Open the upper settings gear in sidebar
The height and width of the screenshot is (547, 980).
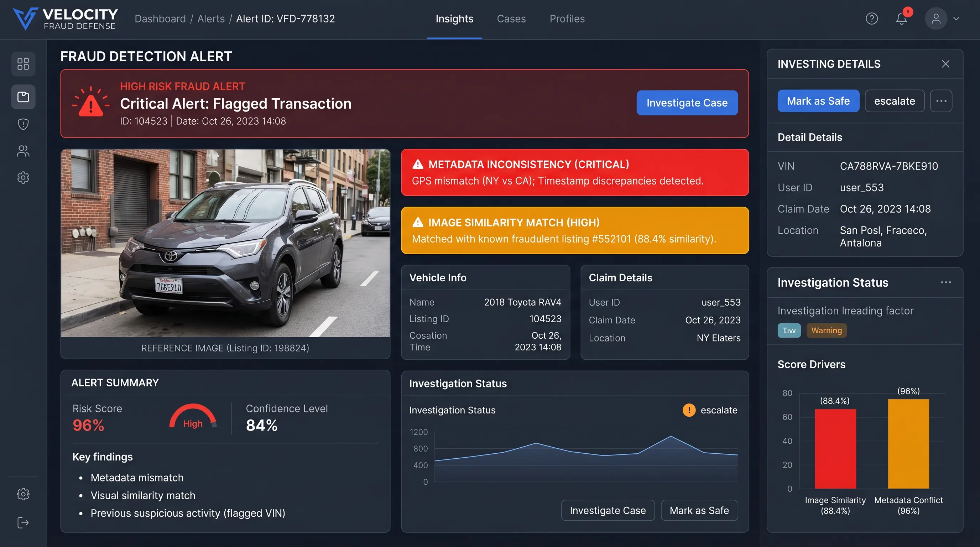click(x=23, y=178)
